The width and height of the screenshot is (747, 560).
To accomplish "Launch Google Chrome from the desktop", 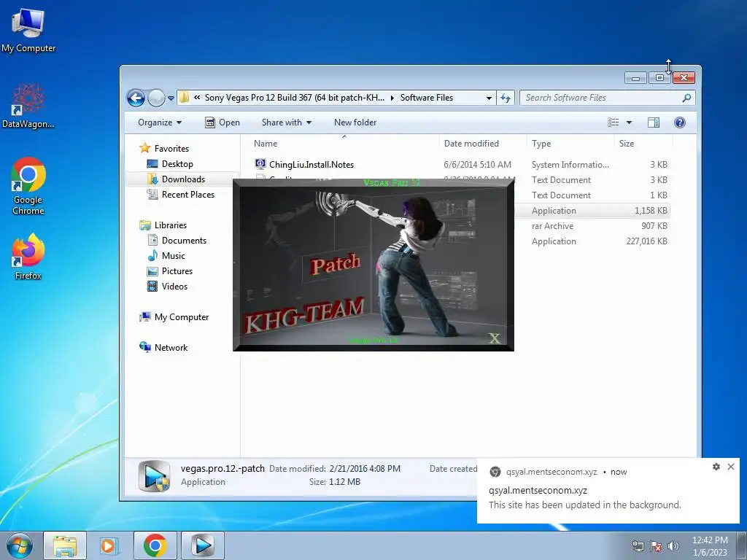I will pyautogui.click(x=28, y=186).
